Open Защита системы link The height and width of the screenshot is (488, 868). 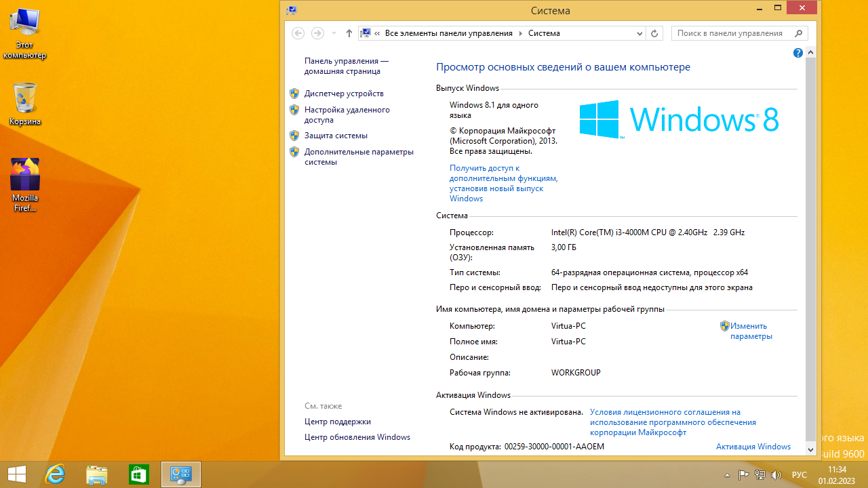click(336, 136)
